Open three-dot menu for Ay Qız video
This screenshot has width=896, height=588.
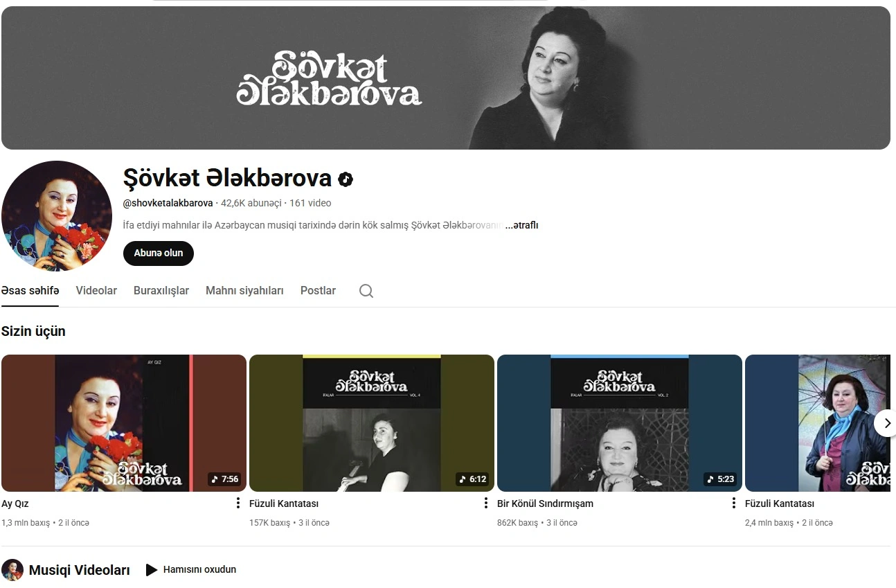coord(238,503)
